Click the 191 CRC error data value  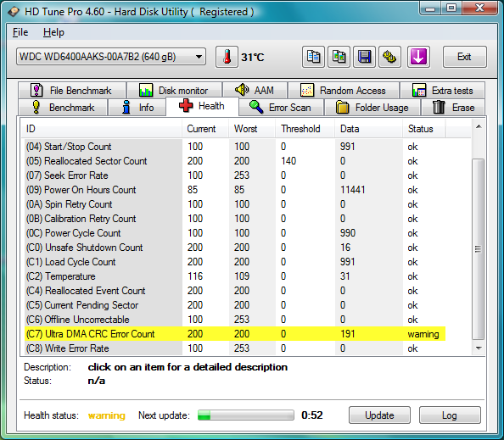[x=348, y=334]
